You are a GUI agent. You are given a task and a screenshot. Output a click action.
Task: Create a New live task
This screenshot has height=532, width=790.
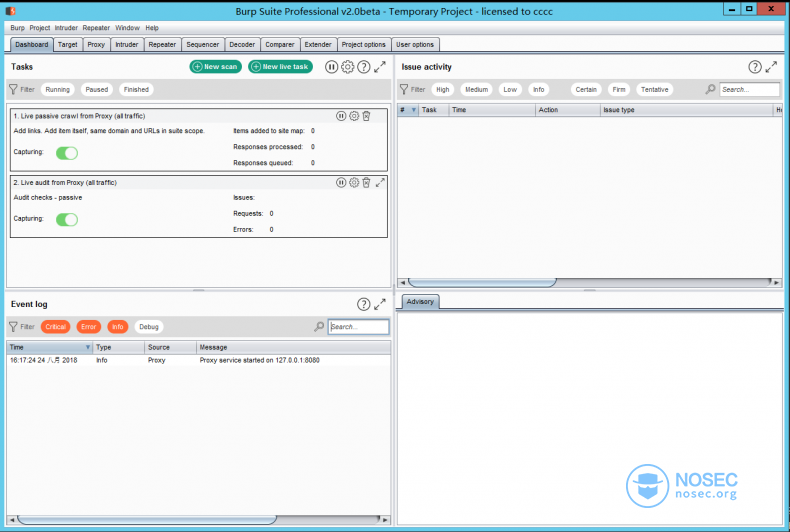point(281,66)
